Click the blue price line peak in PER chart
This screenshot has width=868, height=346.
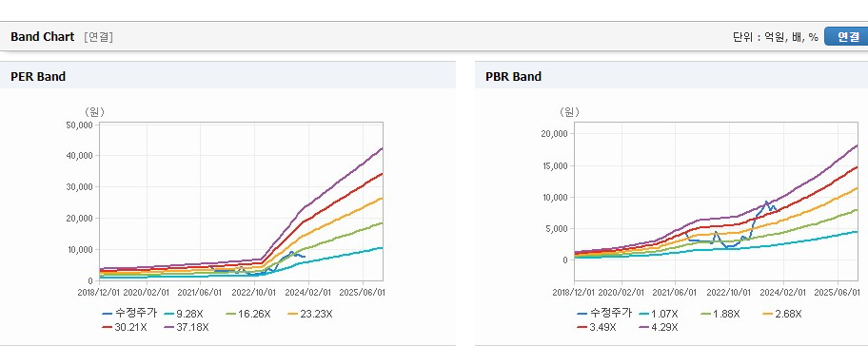coord(291,252)
